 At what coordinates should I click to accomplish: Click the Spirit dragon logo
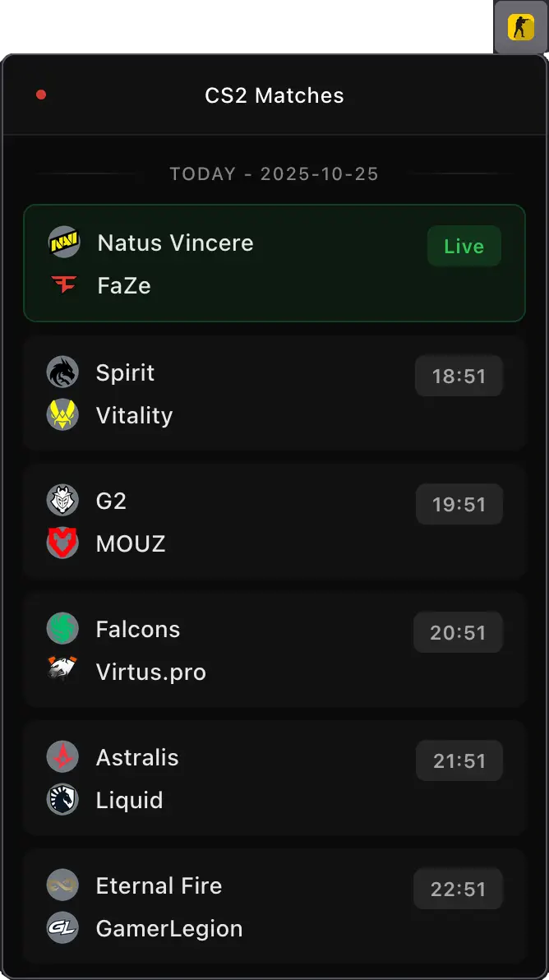click(62, 372)
